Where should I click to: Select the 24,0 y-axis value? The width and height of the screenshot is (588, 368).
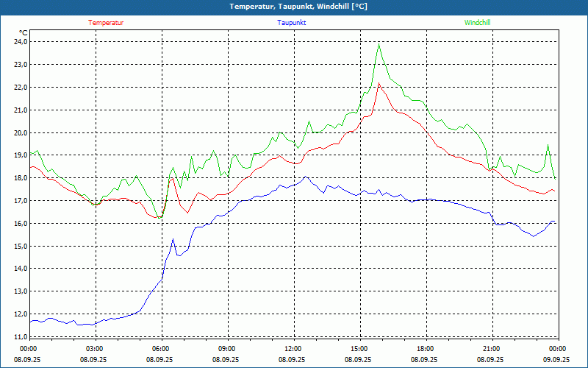coord(20,42)
